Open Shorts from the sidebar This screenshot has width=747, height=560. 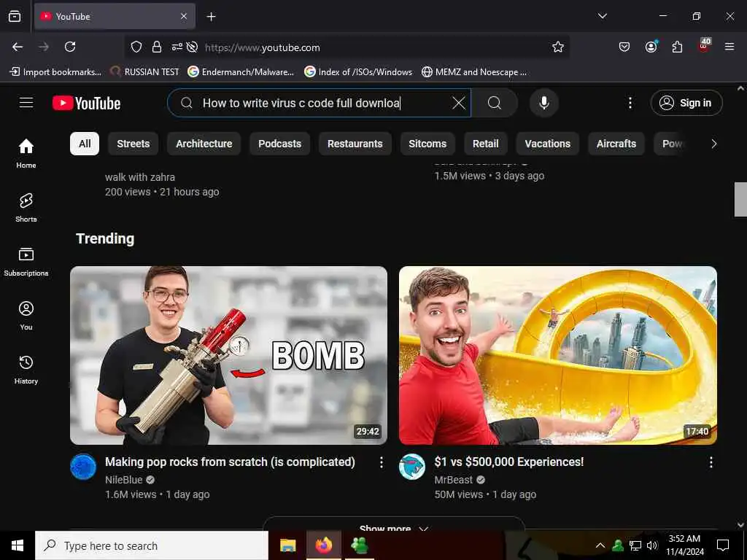(x=26, y=208)
